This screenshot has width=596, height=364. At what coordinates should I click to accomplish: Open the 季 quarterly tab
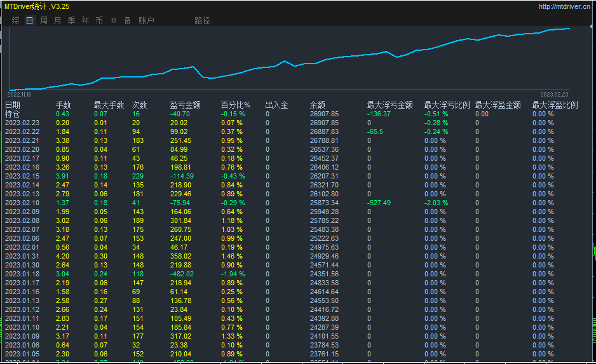[71, 20]
